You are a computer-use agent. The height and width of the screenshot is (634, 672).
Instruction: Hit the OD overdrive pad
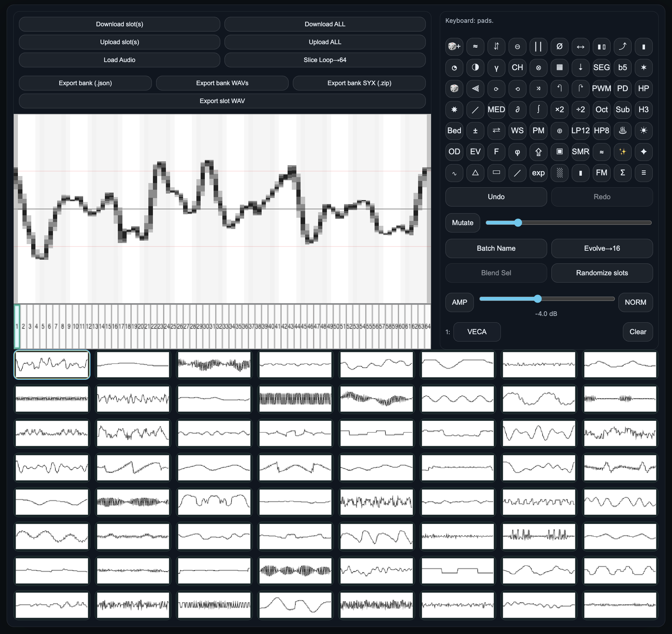[x=454, y=152]
